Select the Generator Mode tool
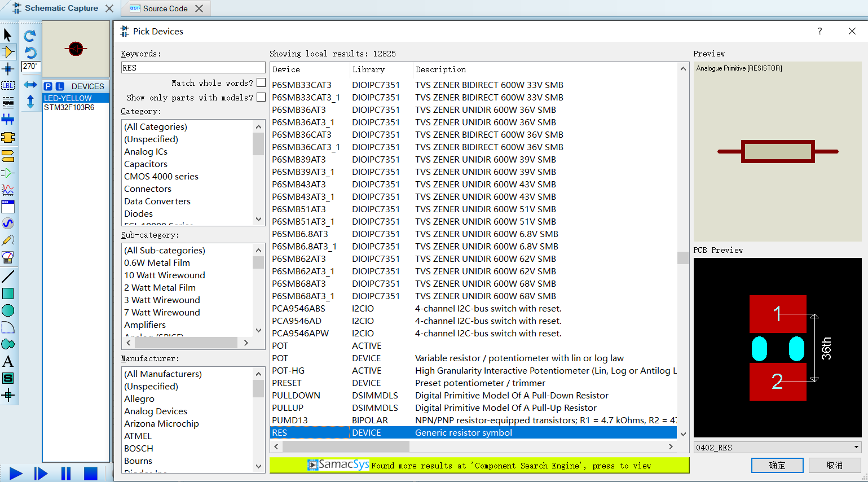The height and width of the screenshot is (482, 868). coord(8,224)
